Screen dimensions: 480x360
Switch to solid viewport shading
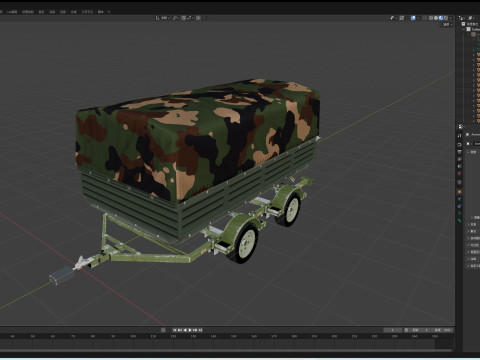pos(436,18)
